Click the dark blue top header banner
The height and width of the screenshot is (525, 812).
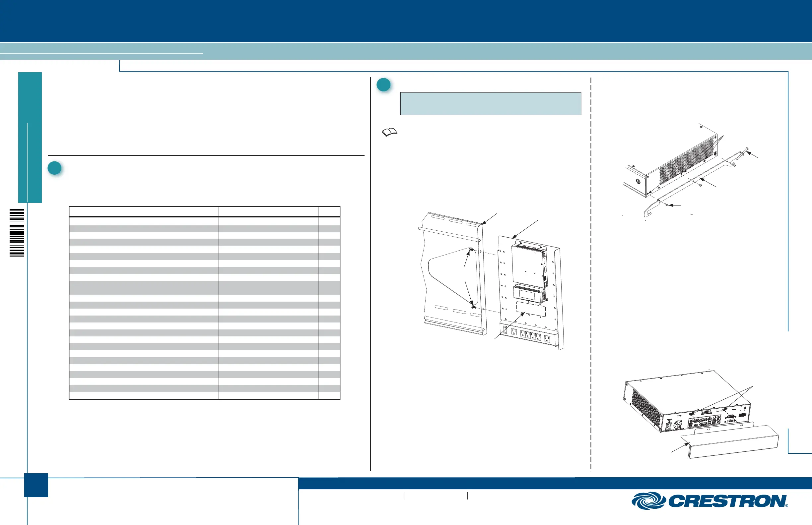406,21
